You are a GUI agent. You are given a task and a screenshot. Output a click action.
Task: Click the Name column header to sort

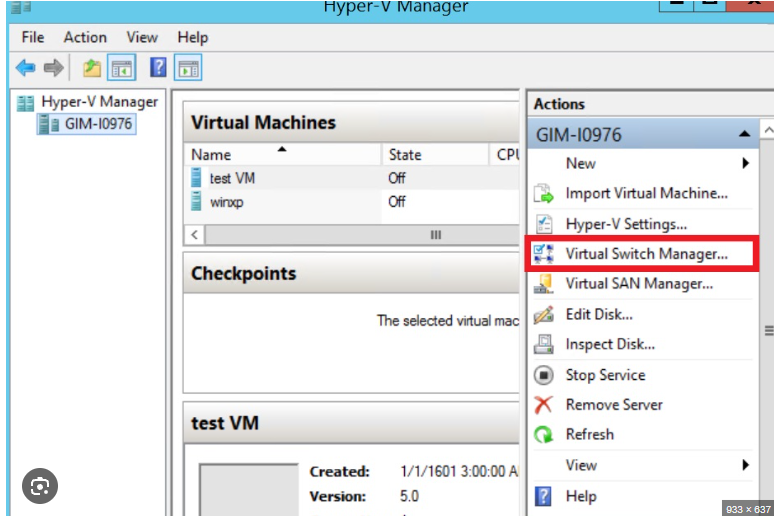[x=282, y=155]
